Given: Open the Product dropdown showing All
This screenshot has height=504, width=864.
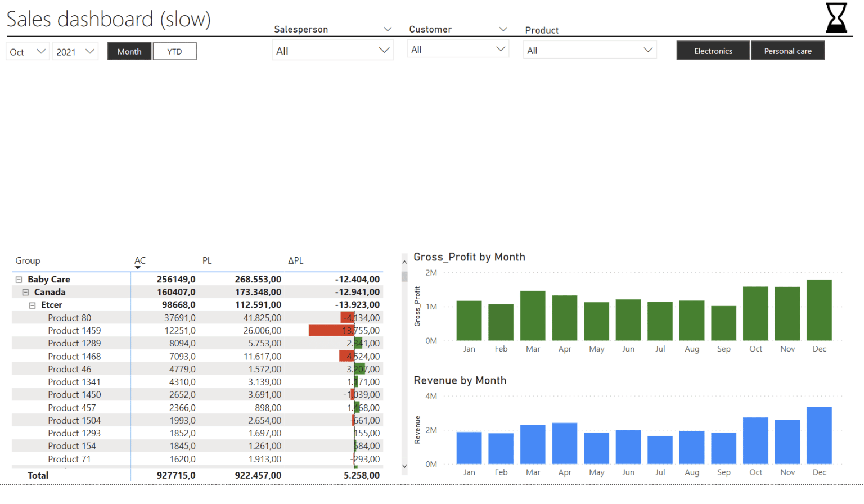Looking at the screenshot, I should [589, 49].
